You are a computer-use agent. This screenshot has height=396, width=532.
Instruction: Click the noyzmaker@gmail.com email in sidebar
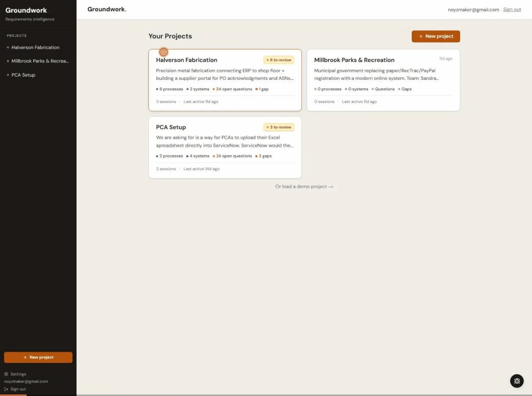pos(26,382)
